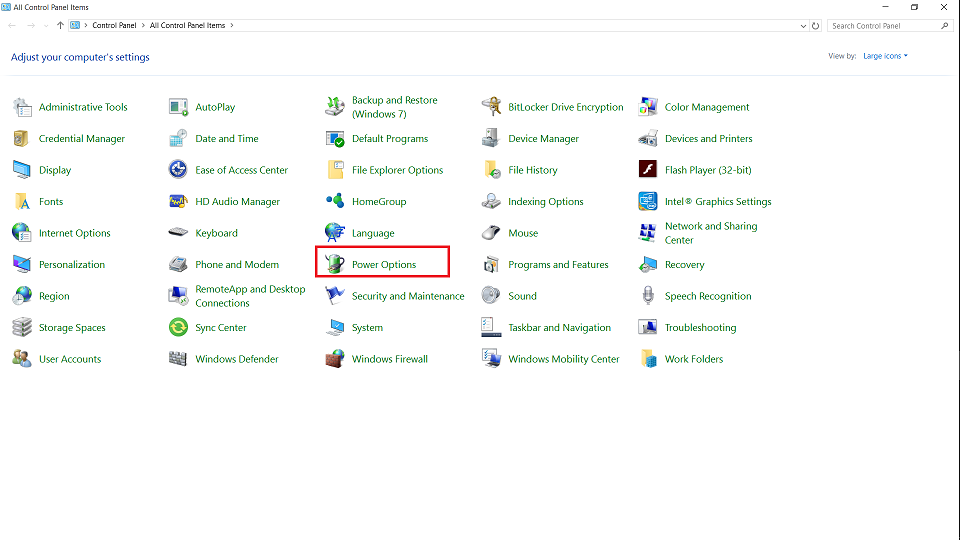The height and width of the screenshot is (540, 960).
Task: Open Taskbar and Navigation link
Action: pos(560,328)
